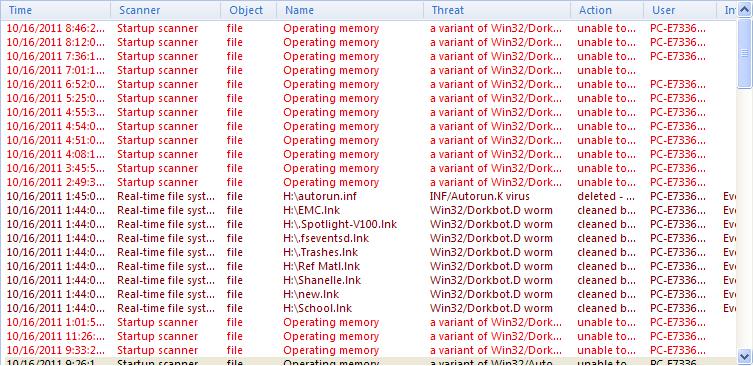The width and height of the screenshot is (753, 366).
Task: Select the H:\.fseventsd.lnk entry
Action: (369, 238)
